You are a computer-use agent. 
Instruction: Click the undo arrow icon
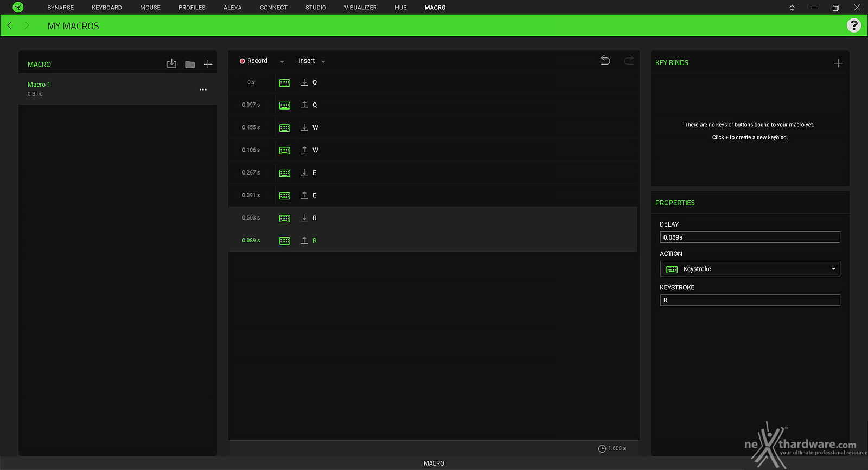pyautogui.click(x=605, y=60)
